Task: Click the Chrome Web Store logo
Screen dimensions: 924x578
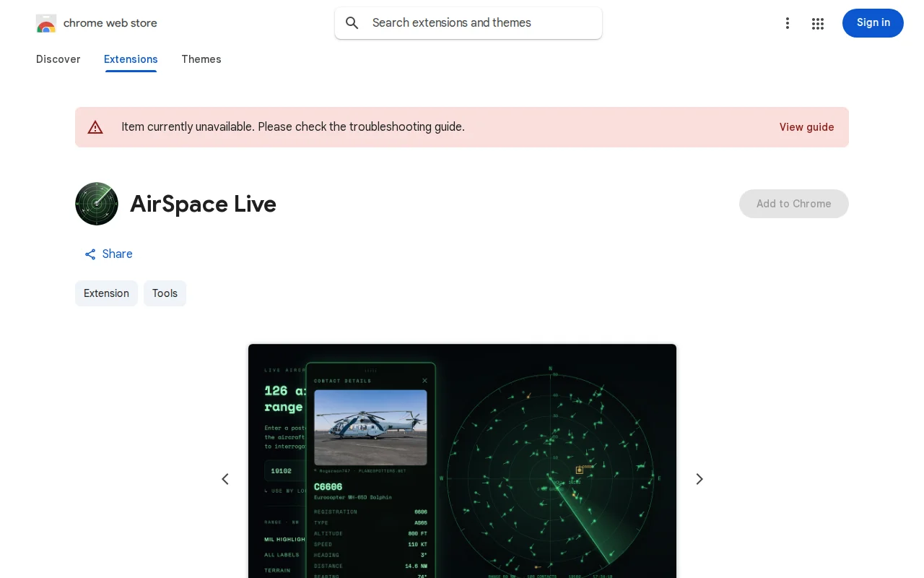Action: 46,23
